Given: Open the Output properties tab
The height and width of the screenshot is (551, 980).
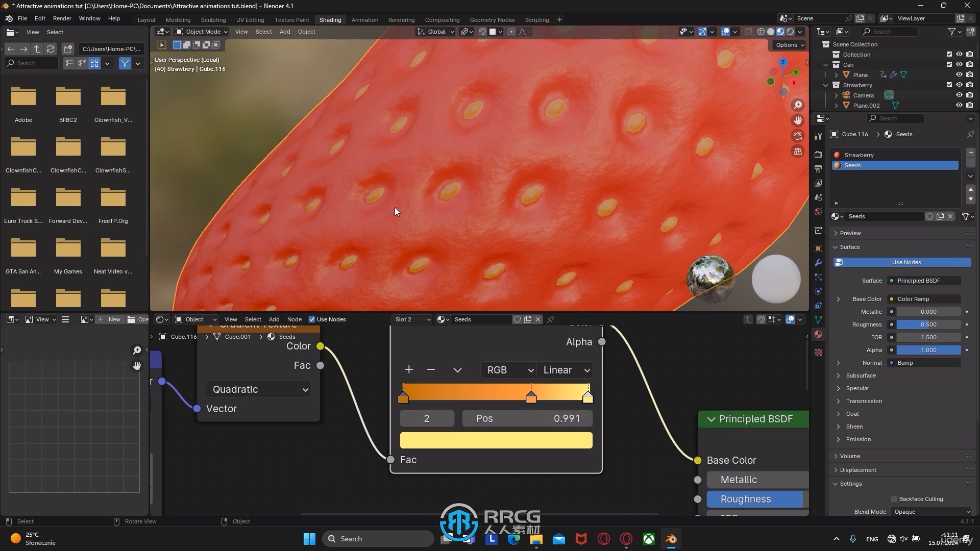Looking at the screenshot, I should [818, 169].
